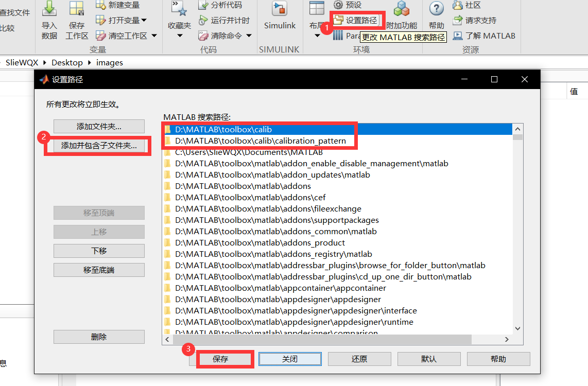Expand the Clear Commands (清除命令) dropdown arrow

click(249, 36)
